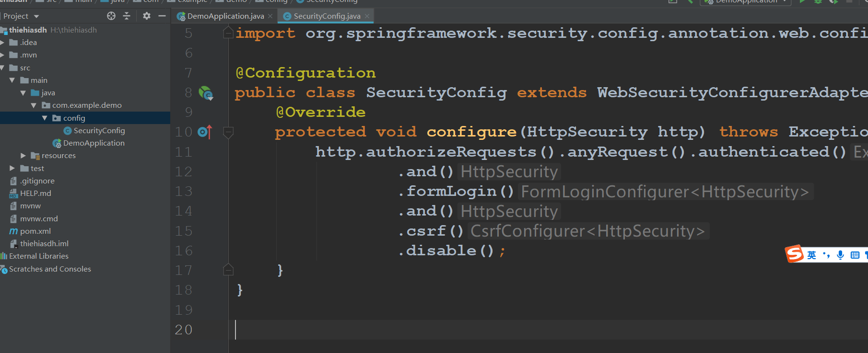Collapse the import block fold marker
The width and height of the screenshot is (868, 353).
229,33
